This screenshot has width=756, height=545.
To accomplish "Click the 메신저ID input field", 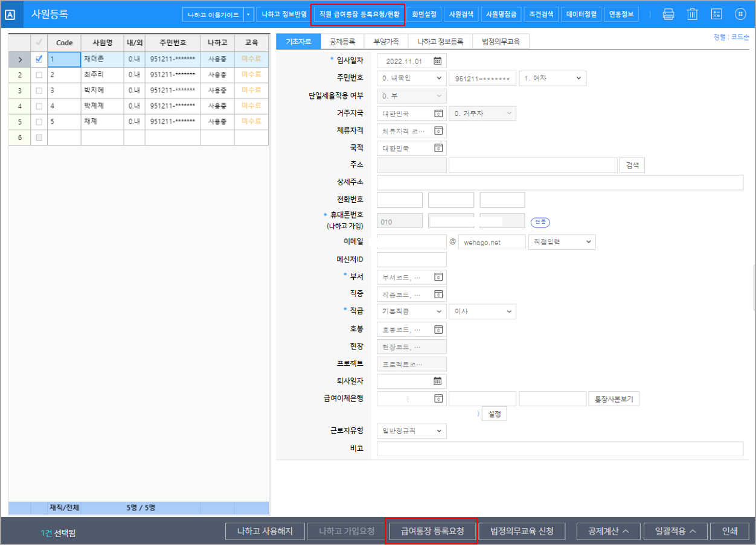I will [412, 260].
